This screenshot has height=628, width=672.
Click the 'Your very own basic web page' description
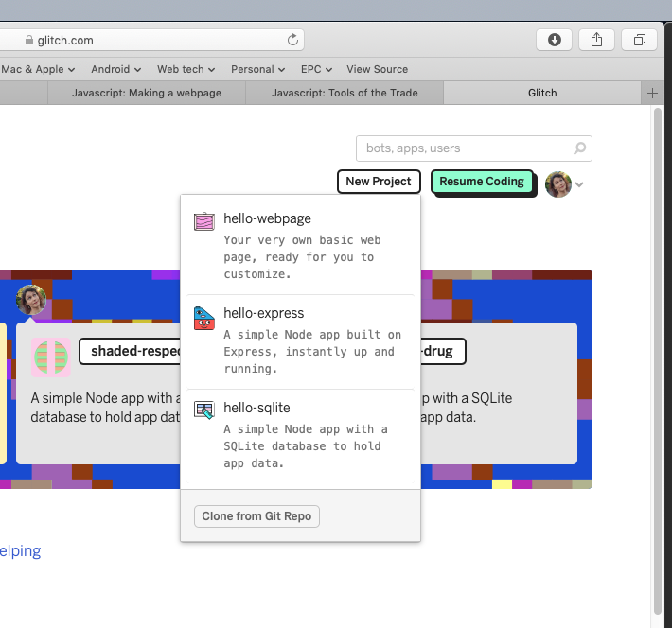(x=302, y=257)
